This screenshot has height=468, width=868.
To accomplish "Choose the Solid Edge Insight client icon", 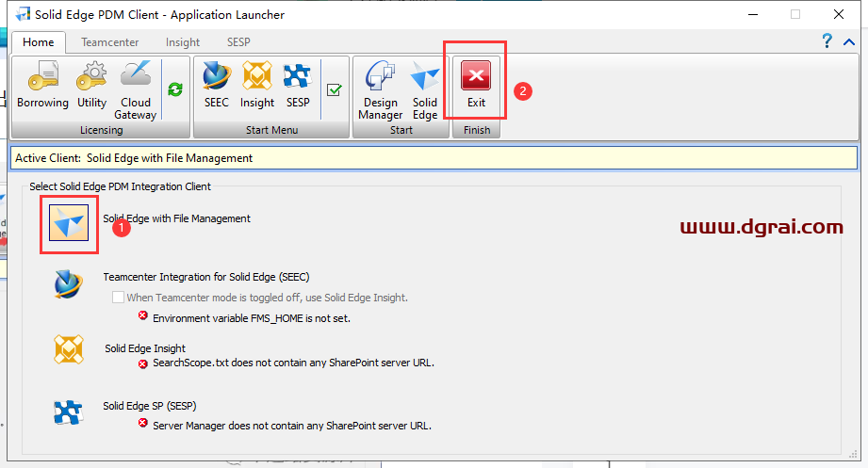I will point(69,349).
